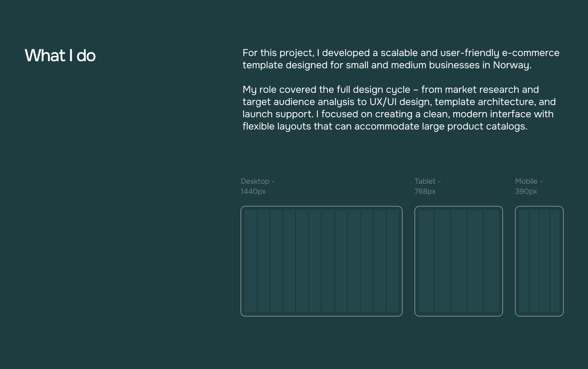Select the first column of the tablet grid
Image resolution: width=588 pixels, height=369 pixels.
pos(426,261)
